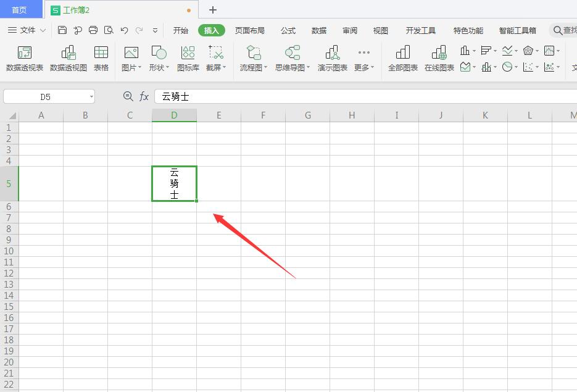Insert a Table using 表格

click(101, 57)
